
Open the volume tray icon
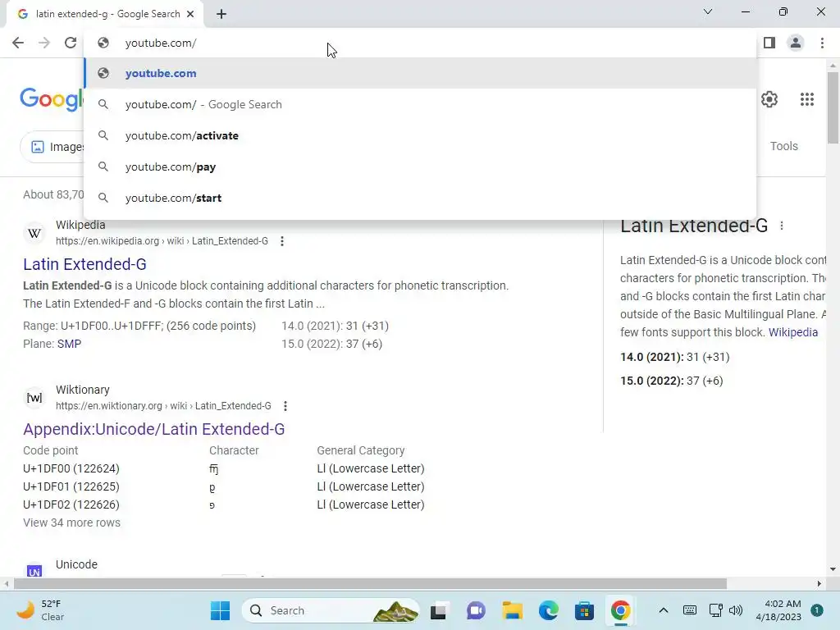[x=736, y=610]
